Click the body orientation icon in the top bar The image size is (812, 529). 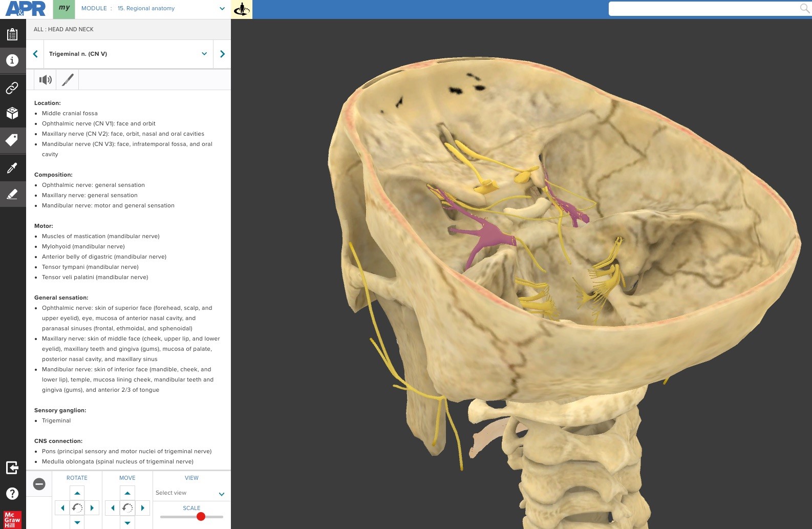(x=242, y=9)
